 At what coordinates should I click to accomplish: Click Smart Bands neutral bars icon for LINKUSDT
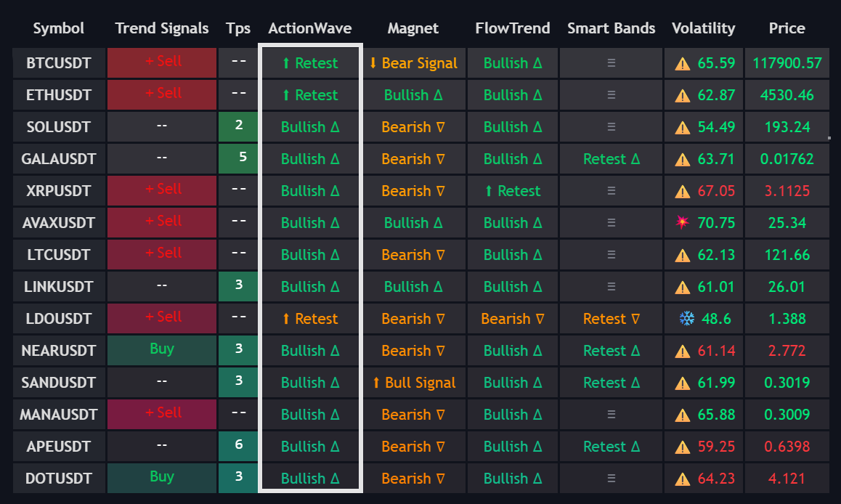tap(611, 287)
